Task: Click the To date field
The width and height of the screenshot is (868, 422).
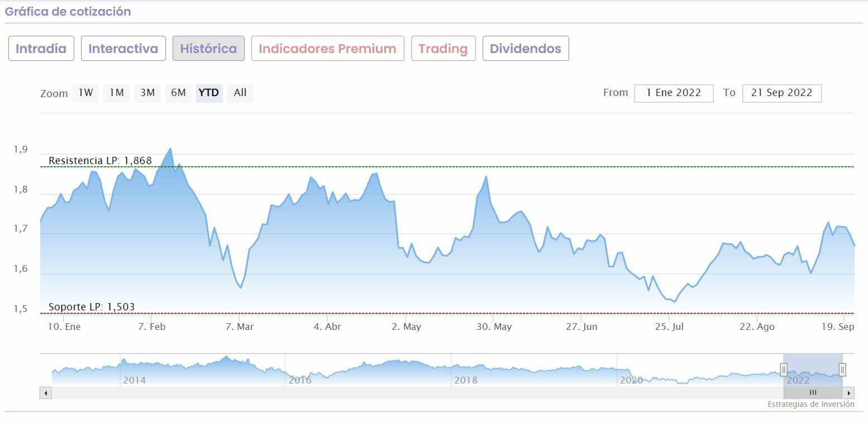Action: 781,93
